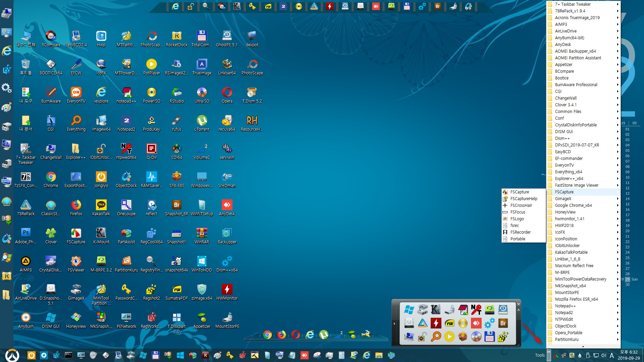Expand the Google Chrome_x64 menu folder
Screen dimensions: 644x362
(583, 205)
